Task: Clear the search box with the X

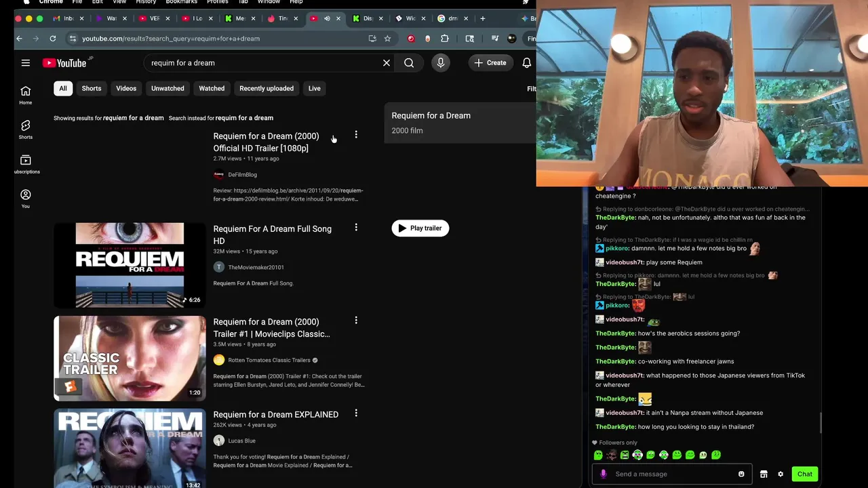Action: [x=387, y=63]
